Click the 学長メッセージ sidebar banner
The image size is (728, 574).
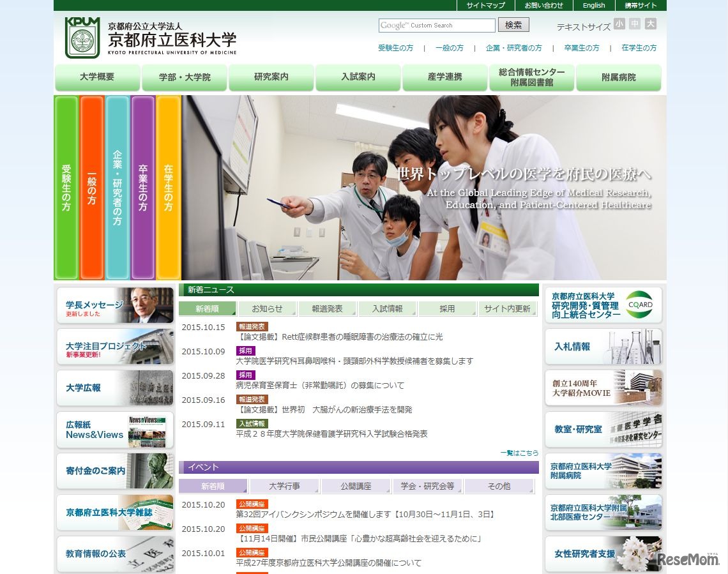115,306
